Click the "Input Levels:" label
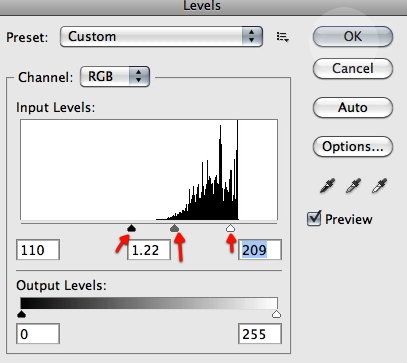Viewport: 407px width, 363px height. point(56,108)
